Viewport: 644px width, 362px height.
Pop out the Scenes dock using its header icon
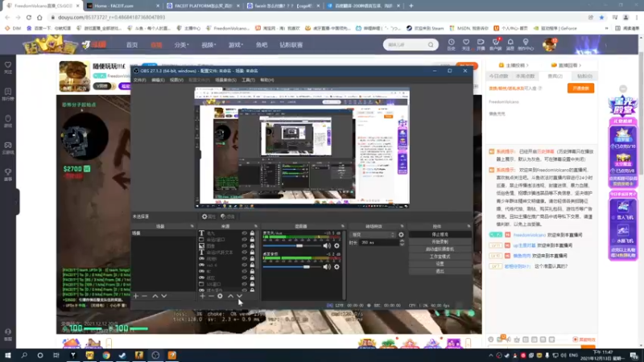(192, 226)
